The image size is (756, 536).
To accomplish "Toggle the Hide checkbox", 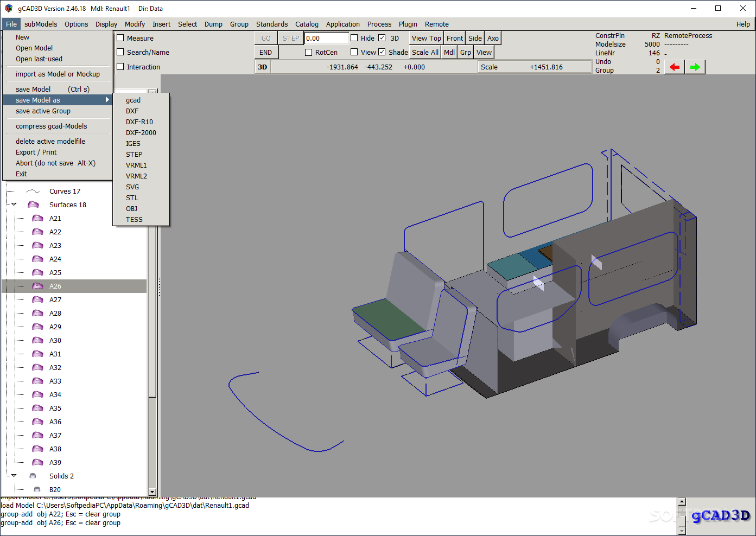I will 354,38.
